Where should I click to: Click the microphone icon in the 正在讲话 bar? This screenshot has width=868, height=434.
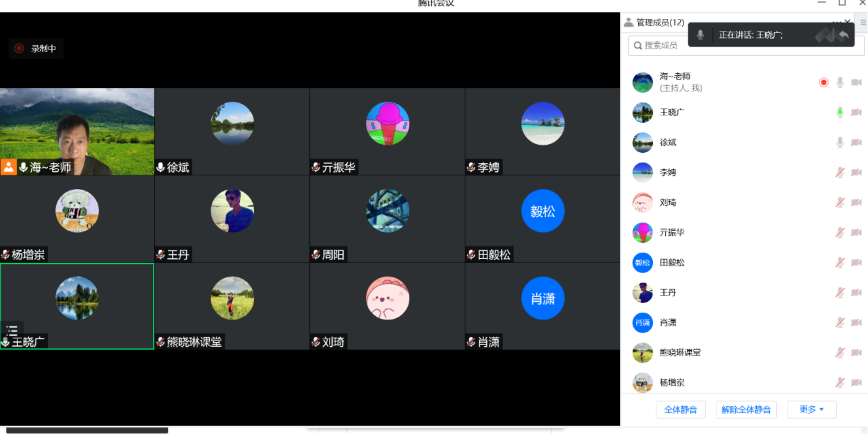pyautogui.click(x=701, y=35)
